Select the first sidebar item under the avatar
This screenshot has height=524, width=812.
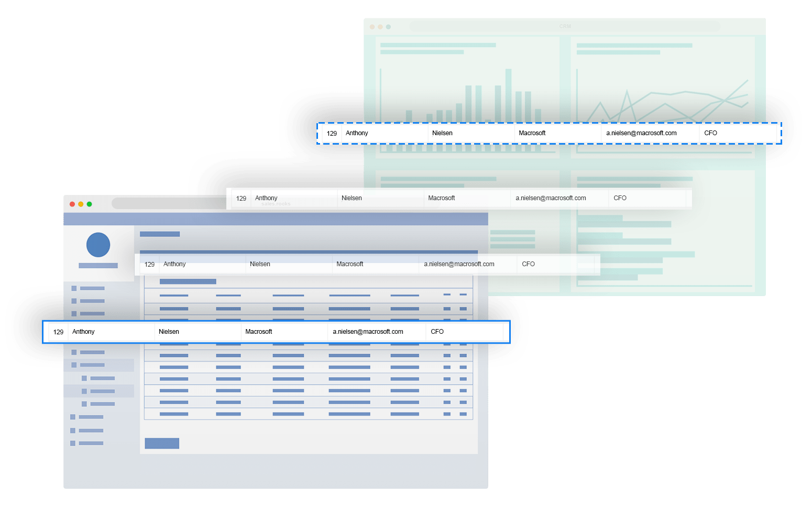(x=88, y=288)
